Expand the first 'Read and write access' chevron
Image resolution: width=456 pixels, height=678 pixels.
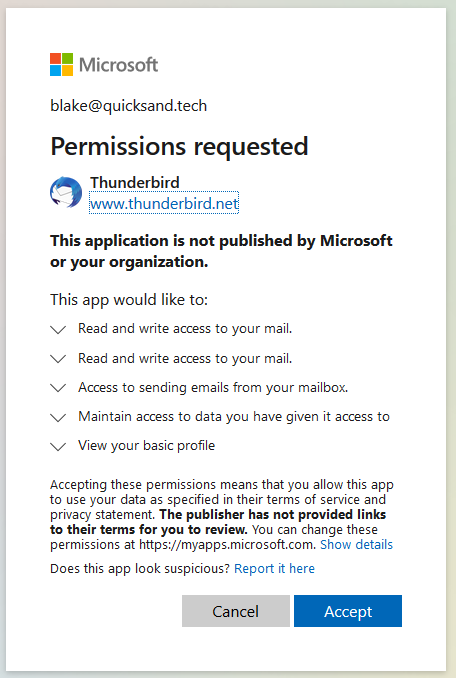point(58,329)
